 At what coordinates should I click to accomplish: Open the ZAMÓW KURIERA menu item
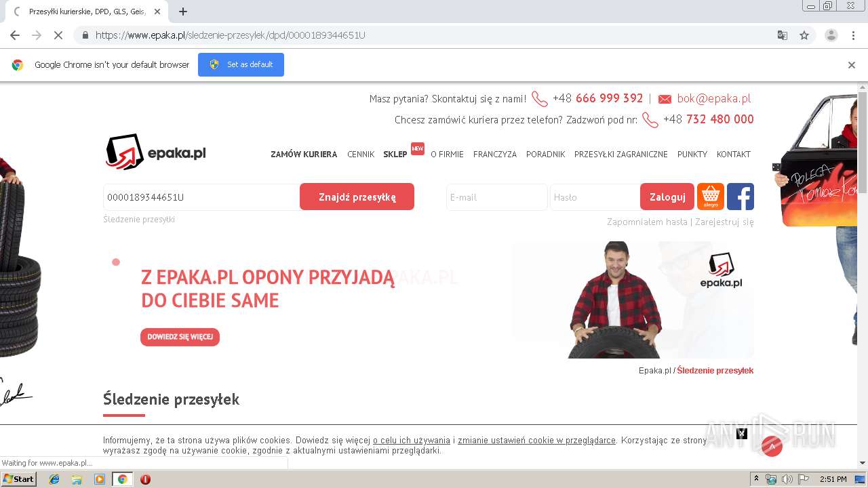pyautogui.click(x=304, y=155)
